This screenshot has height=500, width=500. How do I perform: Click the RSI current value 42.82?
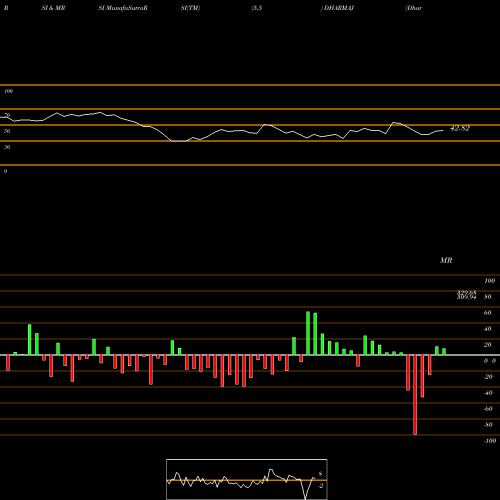(460, 128)
